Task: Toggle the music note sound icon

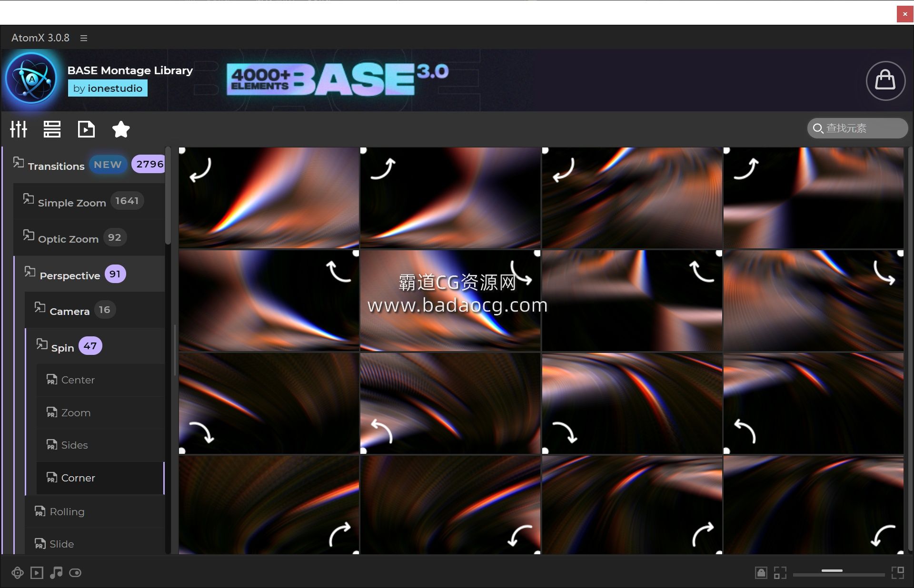Action: pyautogui.click(x=56, y=573)
